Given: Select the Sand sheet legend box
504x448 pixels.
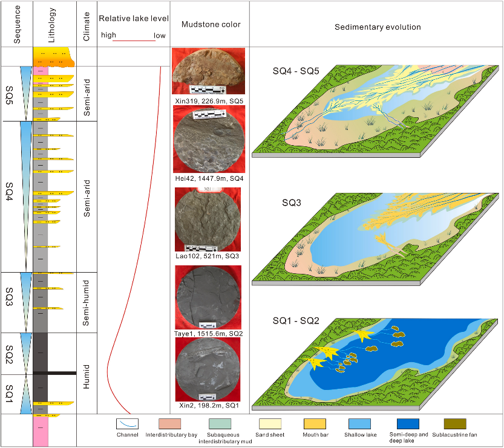Looking at the screenshot, I should pyautogui.click(x=270, y=424).
